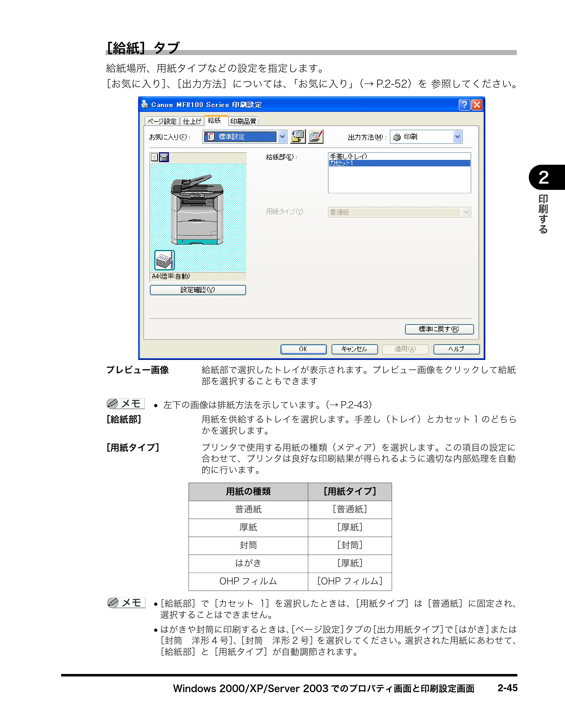
Task: Select the 給紙 tab
Action: click(x=216, y=120)
